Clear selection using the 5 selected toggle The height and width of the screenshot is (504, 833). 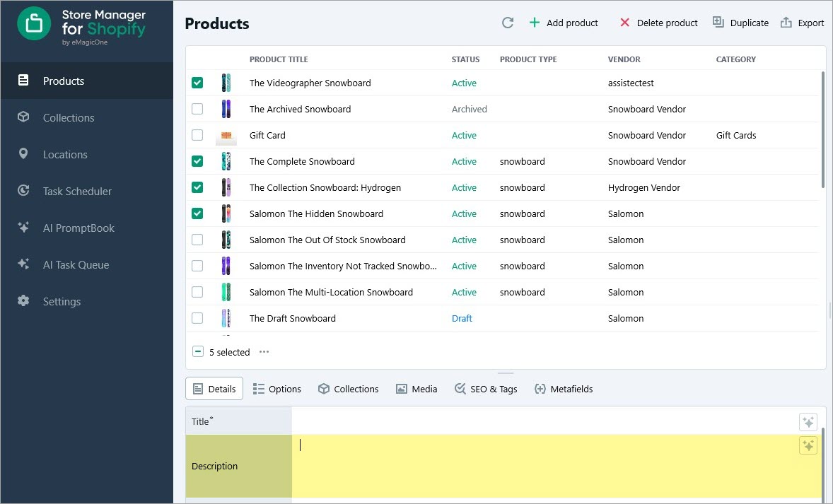[197, 351]
